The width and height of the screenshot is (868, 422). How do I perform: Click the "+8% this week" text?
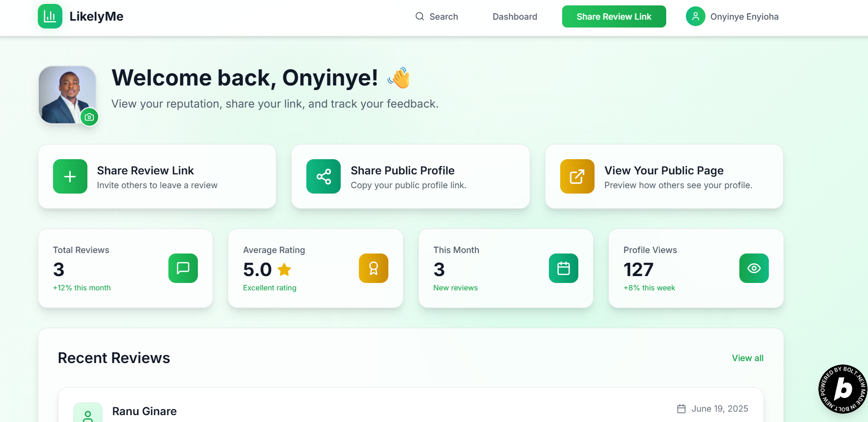click(649, 288)
